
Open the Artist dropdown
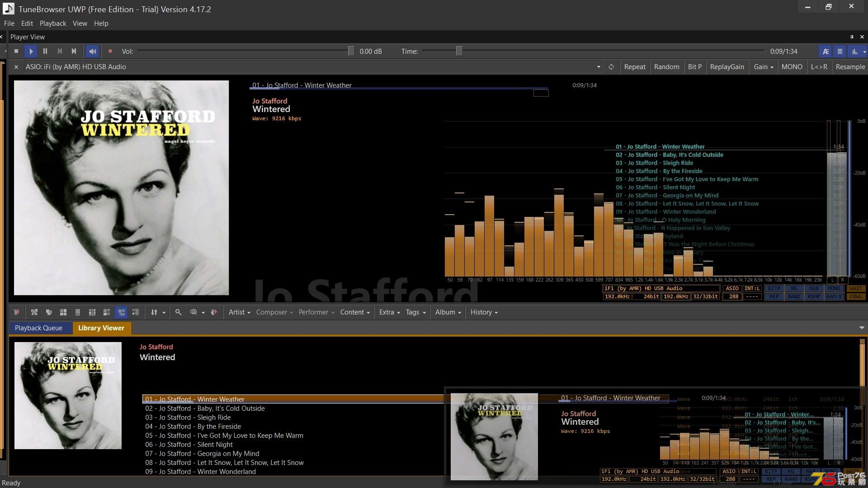tap(239, 312)
